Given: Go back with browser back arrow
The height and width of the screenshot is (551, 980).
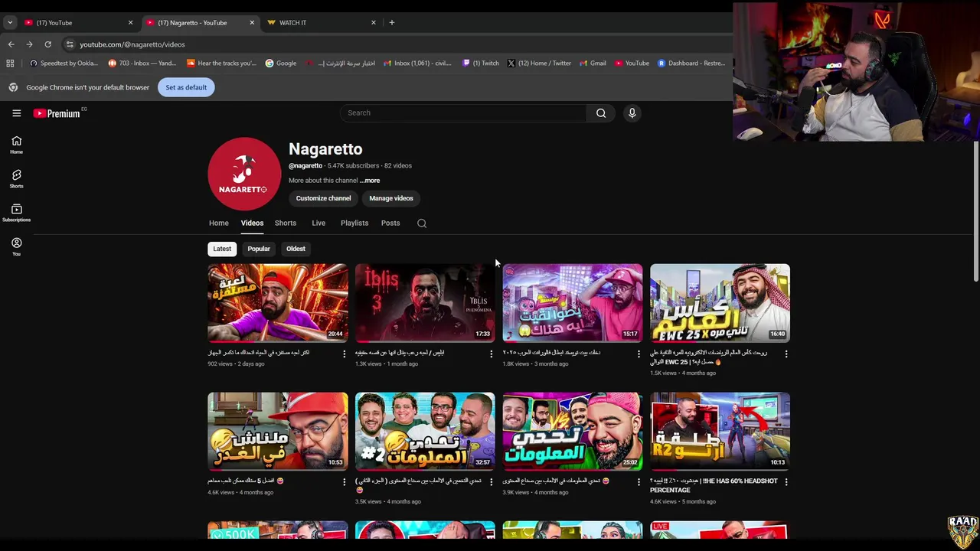Looking at the screenshot, I should tap(11, 44).
